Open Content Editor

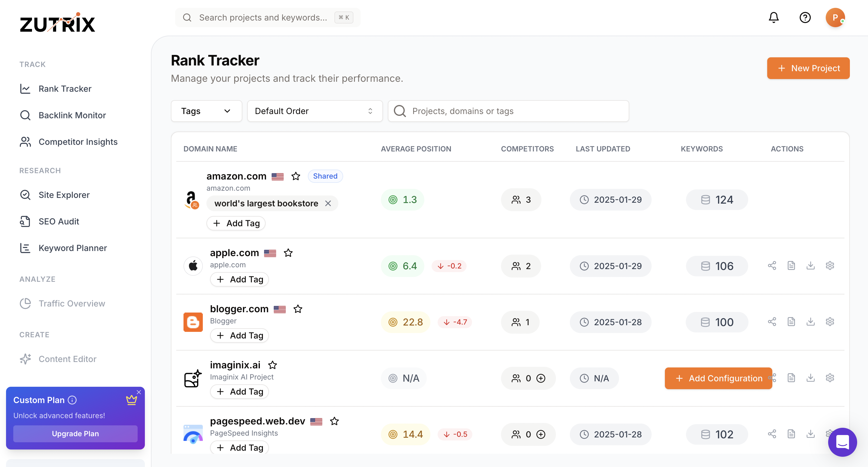tap(58, 359)
